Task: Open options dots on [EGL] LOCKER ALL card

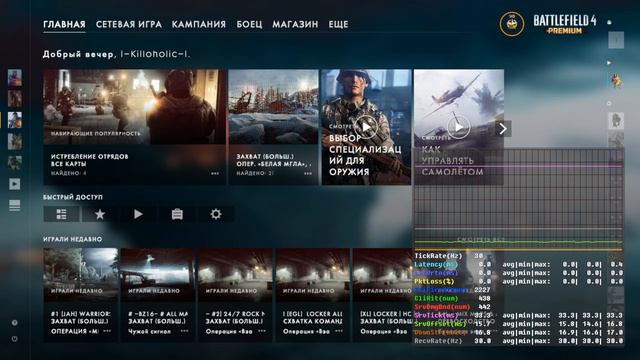Action: coord(339,331)
